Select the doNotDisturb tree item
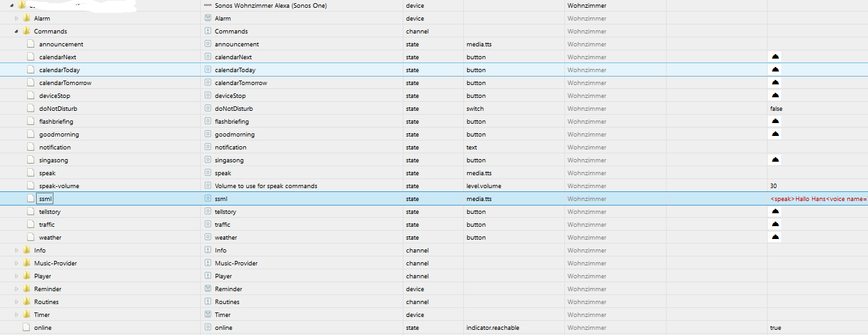Screen dimensions: 868x335 click(58, 108)
